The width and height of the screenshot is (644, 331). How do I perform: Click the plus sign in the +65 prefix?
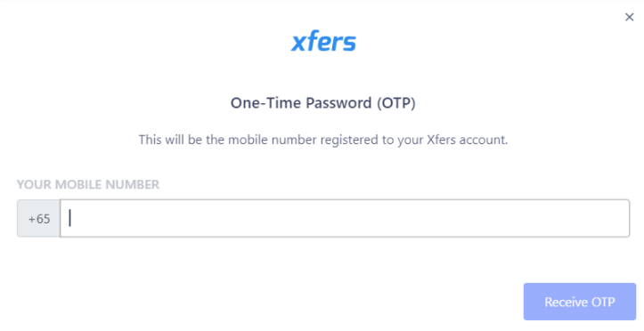pos(31,219)
